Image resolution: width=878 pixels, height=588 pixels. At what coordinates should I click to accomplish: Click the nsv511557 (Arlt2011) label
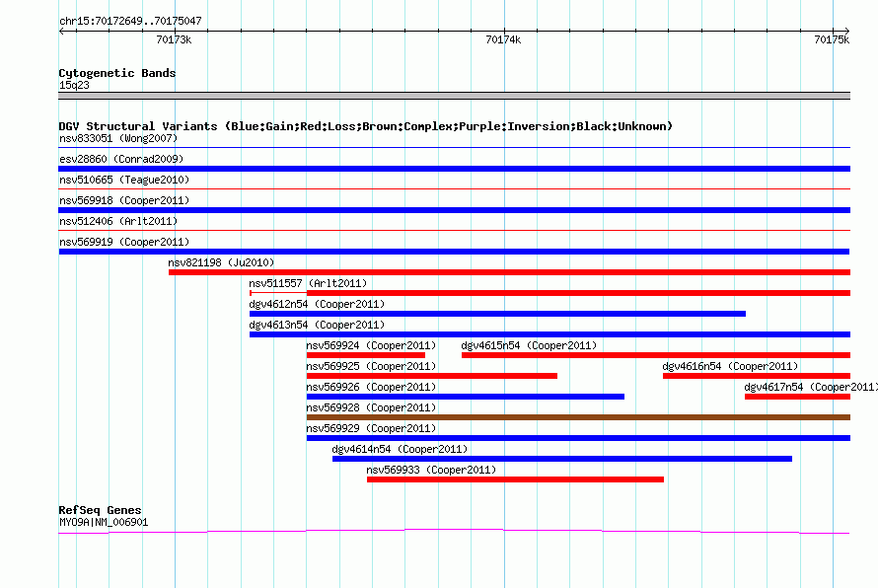click(308, 283)
